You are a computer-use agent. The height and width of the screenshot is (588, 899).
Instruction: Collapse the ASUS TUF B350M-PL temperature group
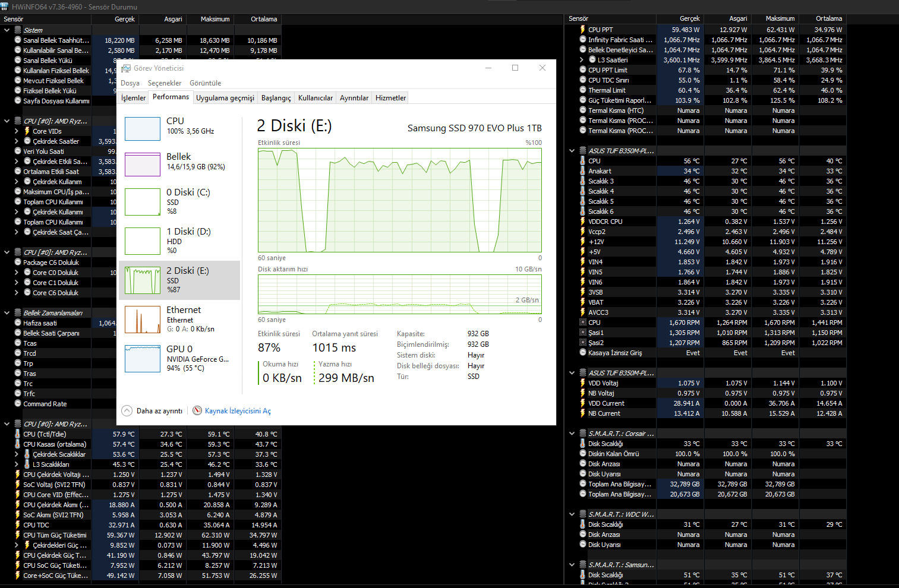(x=572, y=150)
